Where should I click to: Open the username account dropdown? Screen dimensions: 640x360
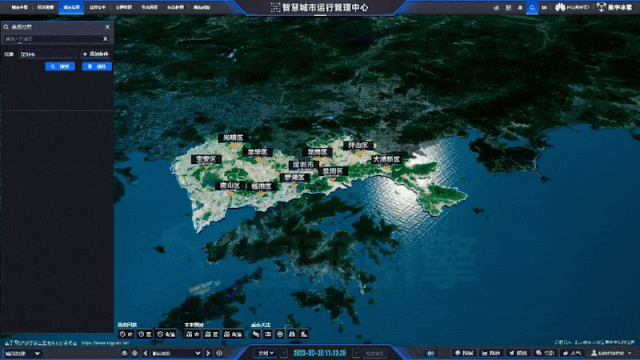click(x=611, y=353)
